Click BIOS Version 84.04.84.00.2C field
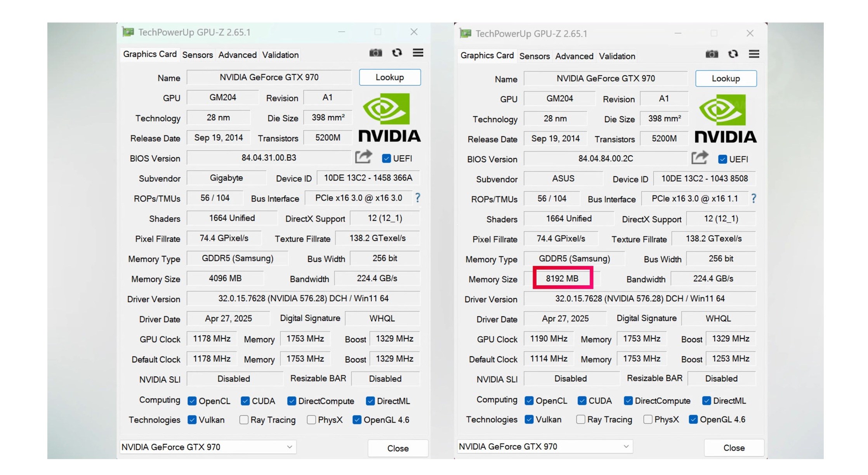Screen dimensions: 868x475 [x=606, y=158]
